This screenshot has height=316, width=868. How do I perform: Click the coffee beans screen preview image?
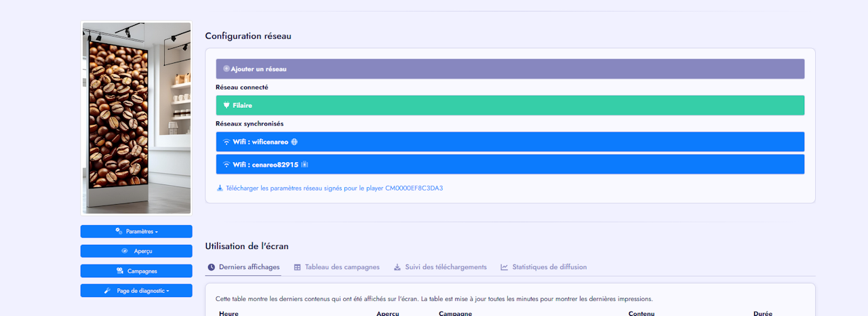(136, 118)
